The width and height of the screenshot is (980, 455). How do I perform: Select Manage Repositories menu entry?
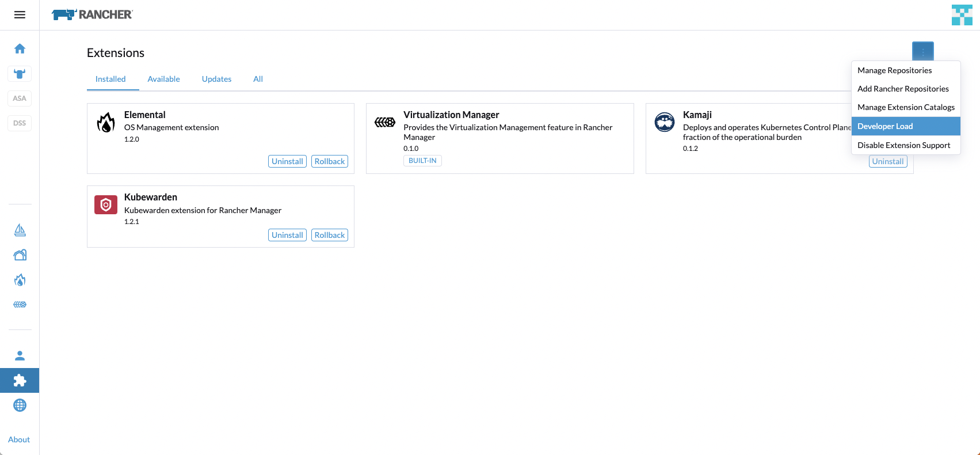pyautogui.click(x=905, y=70)
